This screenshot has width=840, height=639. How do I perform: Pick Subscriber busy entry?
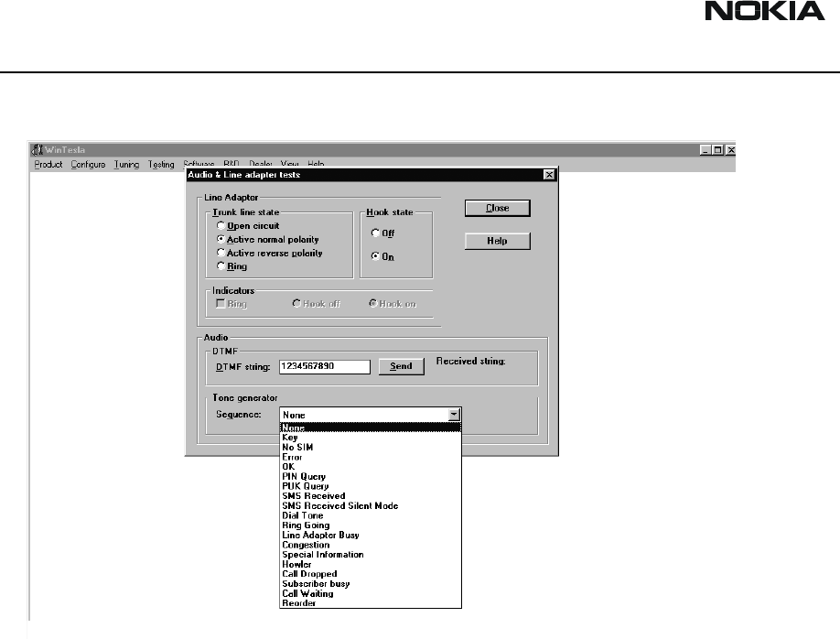pyautogui.click(x=371, y=584)
